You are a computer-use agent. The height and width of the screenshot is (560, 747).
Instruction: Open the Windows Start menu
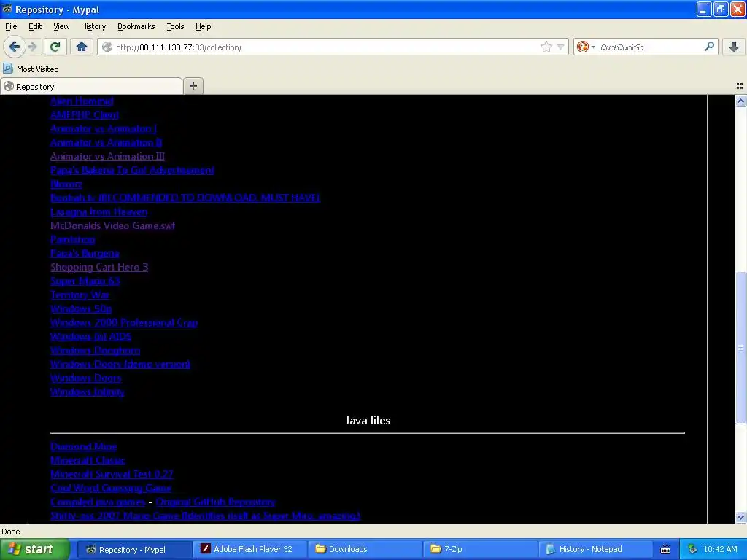[x=34, y=549]
